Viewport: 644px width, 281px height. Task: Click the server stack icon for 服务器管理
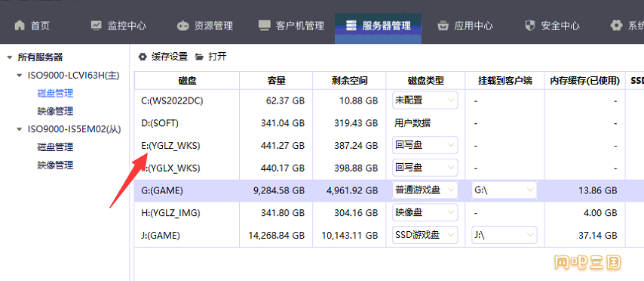351,26
